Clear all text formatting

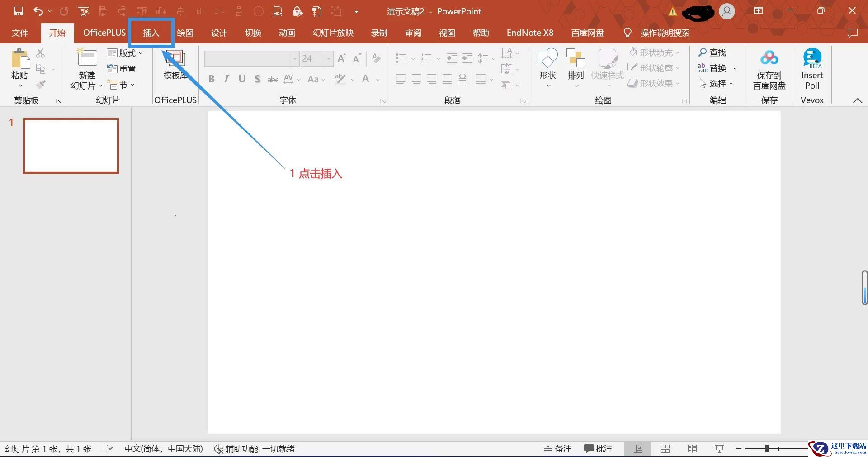(x=376, y=58)
